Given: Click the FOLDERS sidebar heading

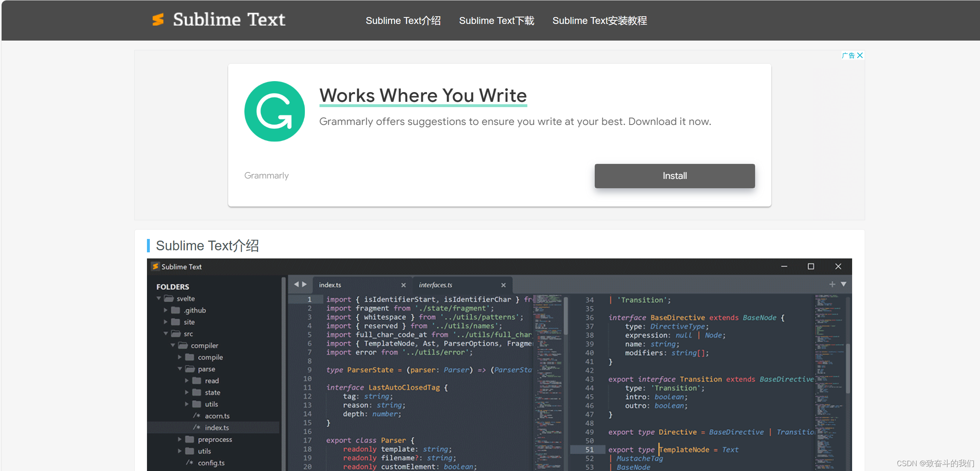Looking at the screenshot, I should click(x=173, y=287).
